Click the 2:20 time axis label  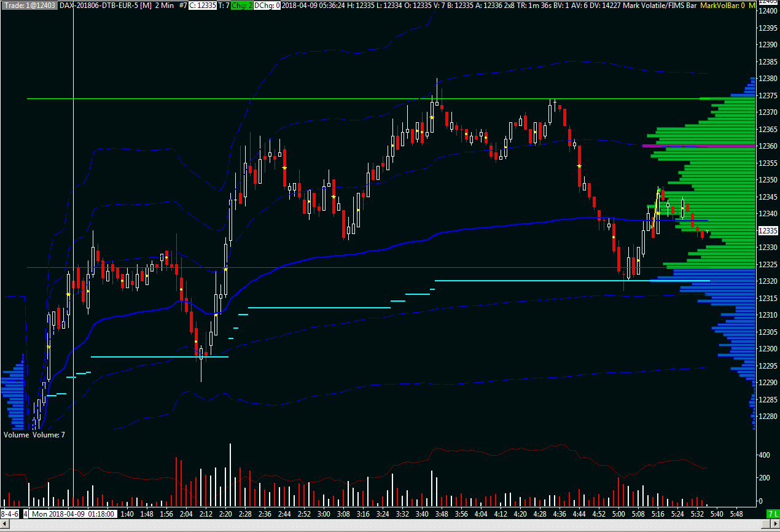tap(225, 514)
